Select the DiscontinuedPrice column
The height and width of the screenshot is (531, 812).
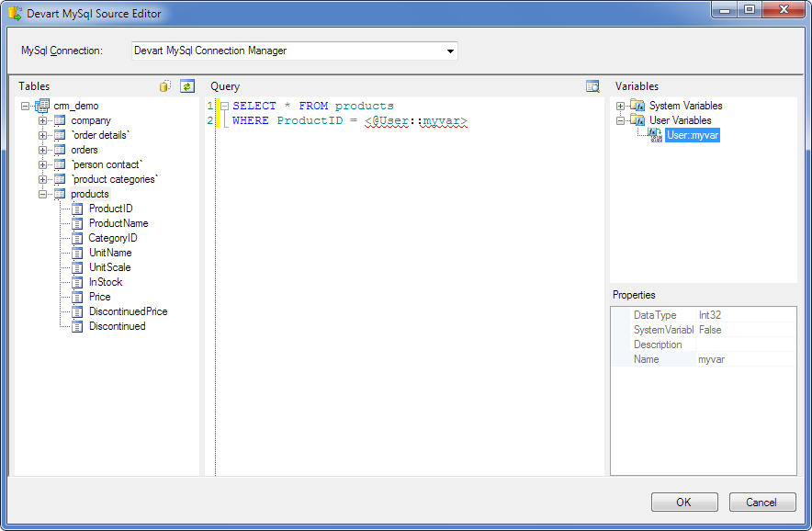[128, 311]
